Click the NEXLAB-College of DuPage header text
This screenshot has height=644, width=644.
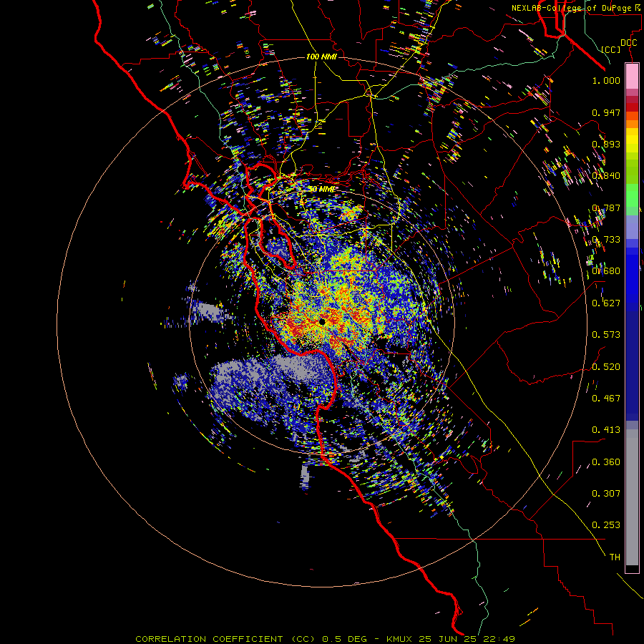[577, 8]
